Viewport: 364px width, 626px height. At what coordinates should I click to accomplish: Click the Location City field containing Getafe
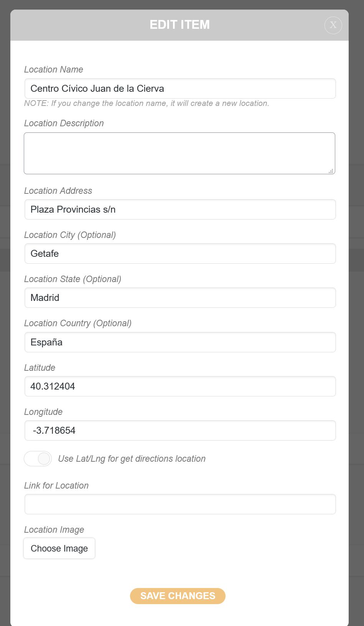tap(180, 254)
